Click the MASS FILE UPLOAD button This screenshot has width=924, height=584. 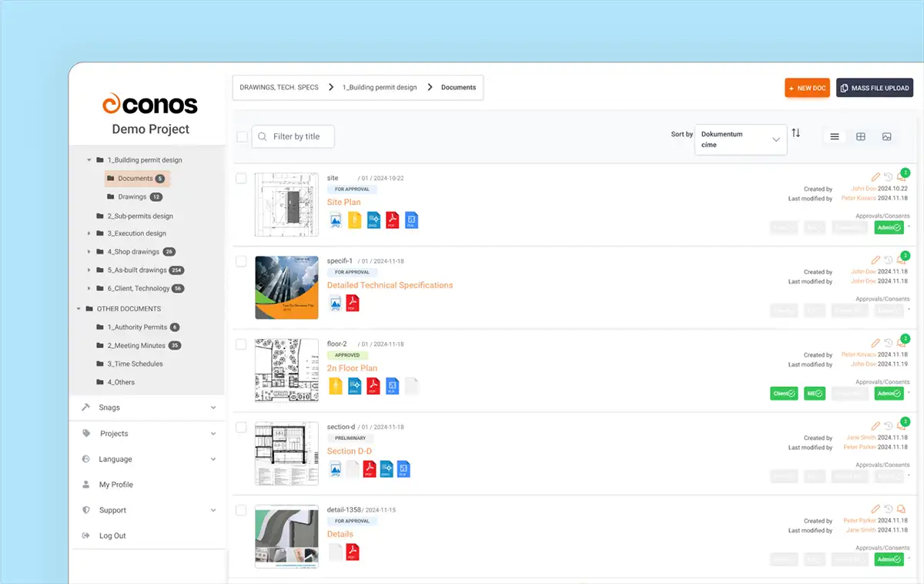click(x=874, y=88)
